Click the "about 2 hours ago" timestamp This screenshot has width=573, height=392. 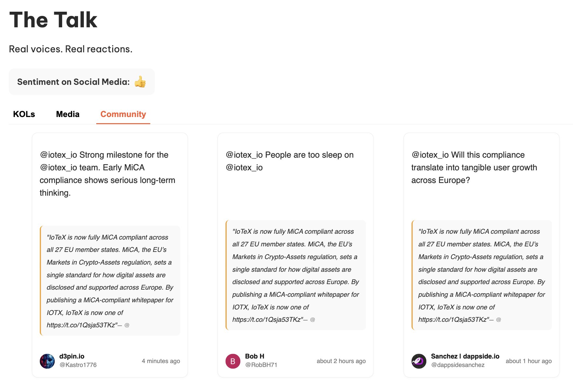pyautogui.click(x=341, y=361)
